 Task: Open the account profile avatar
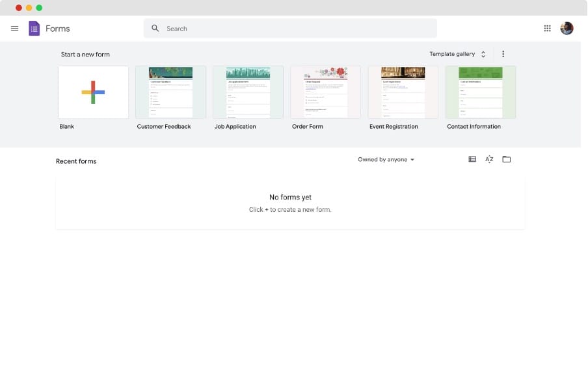[x=567, y=29]
